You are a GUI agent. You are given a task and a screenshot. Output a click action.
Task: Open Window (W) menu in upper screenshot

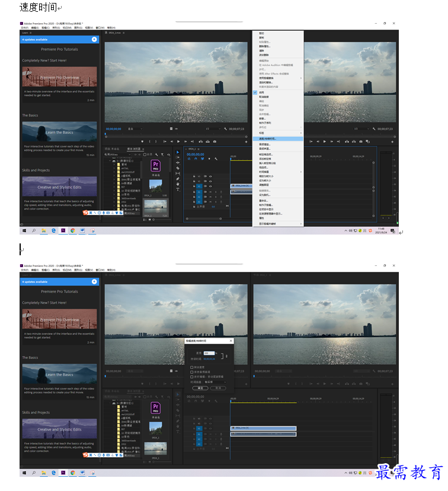[100, 28]
